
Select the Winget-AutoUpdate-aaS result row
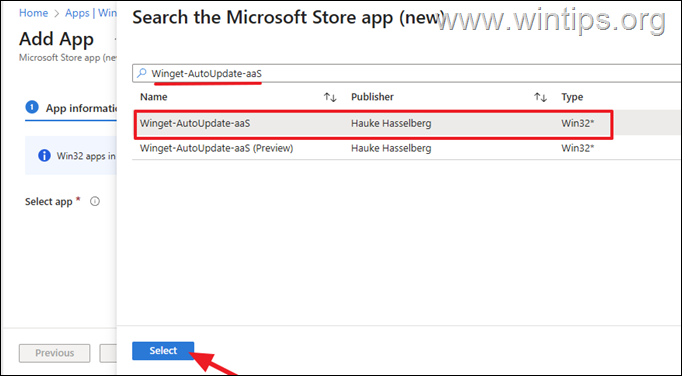click(407, 123)
